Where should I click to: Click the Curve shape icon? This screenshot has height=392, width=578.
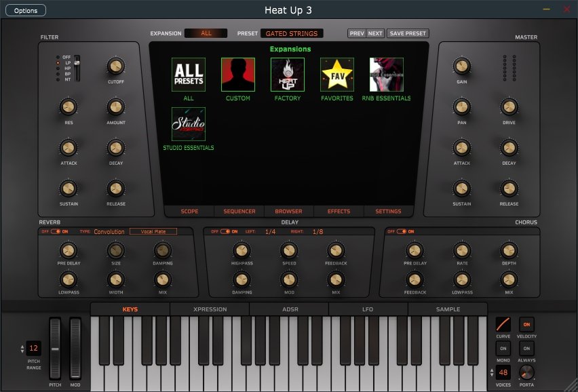[503, 324]
